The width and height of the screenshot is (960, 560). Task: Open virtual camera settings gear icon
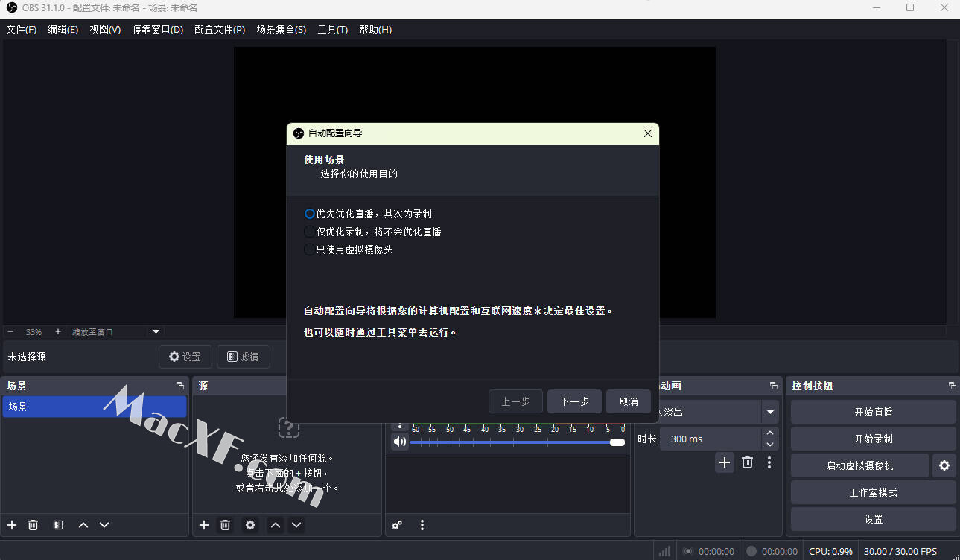(x=944, y=465)
